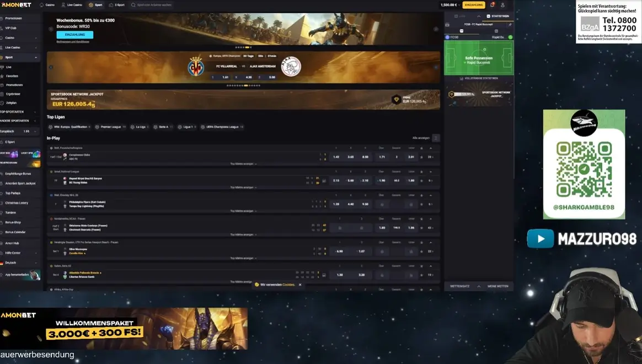
Task: Open the E-Sport top navigation tab
Action: pyautogui.click(x=117, y=5)
